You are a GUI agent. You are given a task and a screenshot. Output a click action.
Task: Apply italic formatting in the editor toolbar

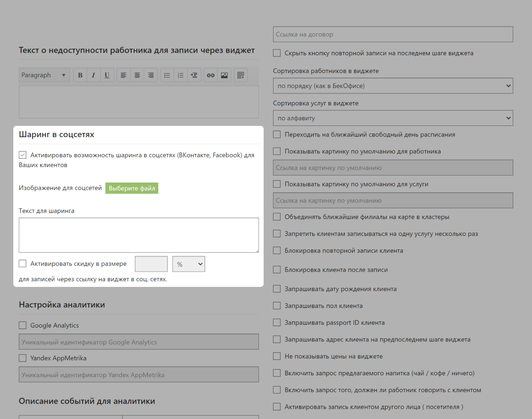click(x=93, y=75)
